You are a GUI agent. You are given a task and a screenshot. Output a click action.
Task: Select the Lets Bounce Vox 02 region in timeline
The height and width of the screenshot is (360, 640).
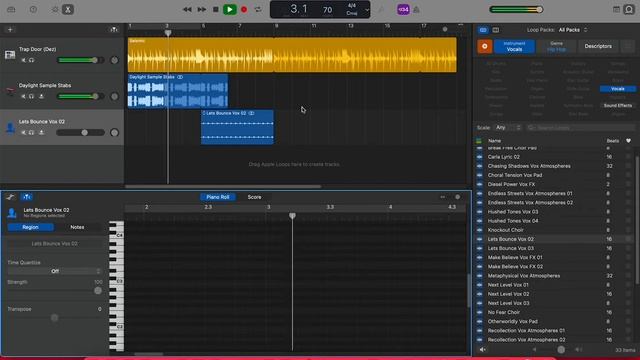[237, 127]
